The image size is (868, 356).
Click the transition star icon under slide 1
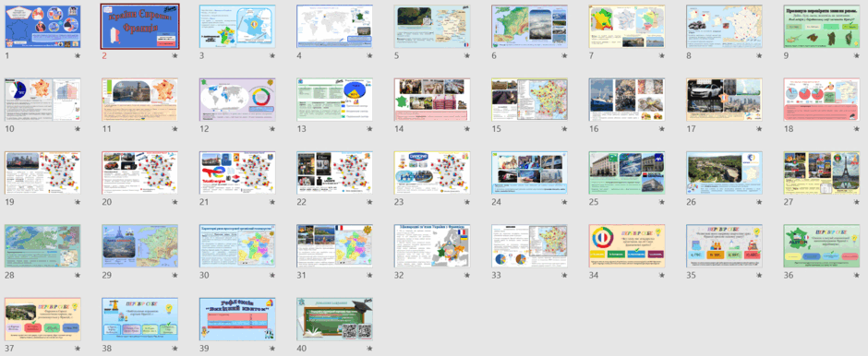click(x=78, y=56)
